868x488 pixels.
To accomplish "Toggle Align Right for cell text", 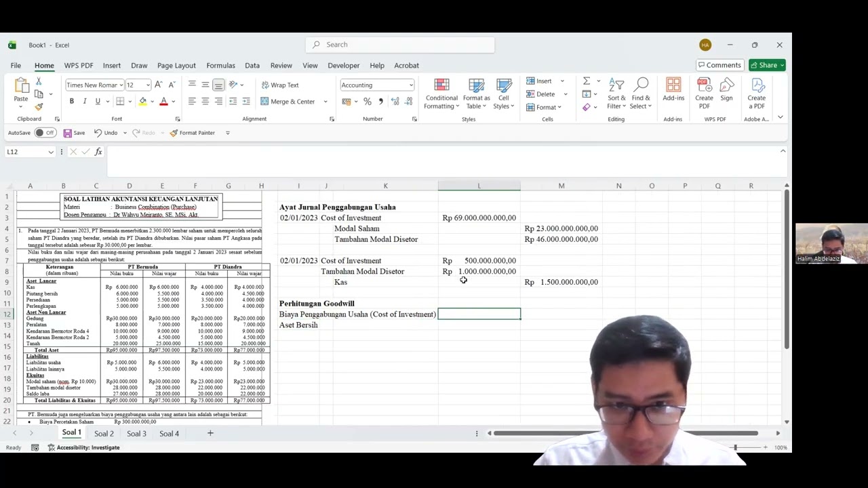I will [x=218, y=102].
